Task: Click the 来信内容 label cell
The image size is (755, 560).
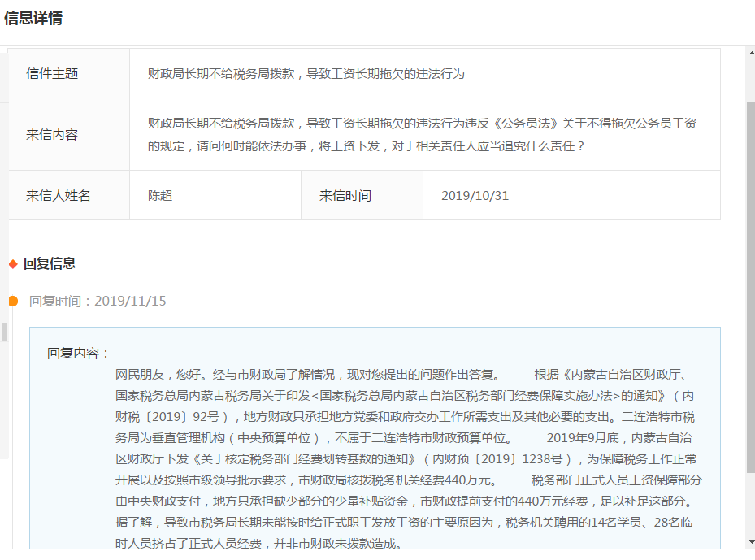Action: 69,134
